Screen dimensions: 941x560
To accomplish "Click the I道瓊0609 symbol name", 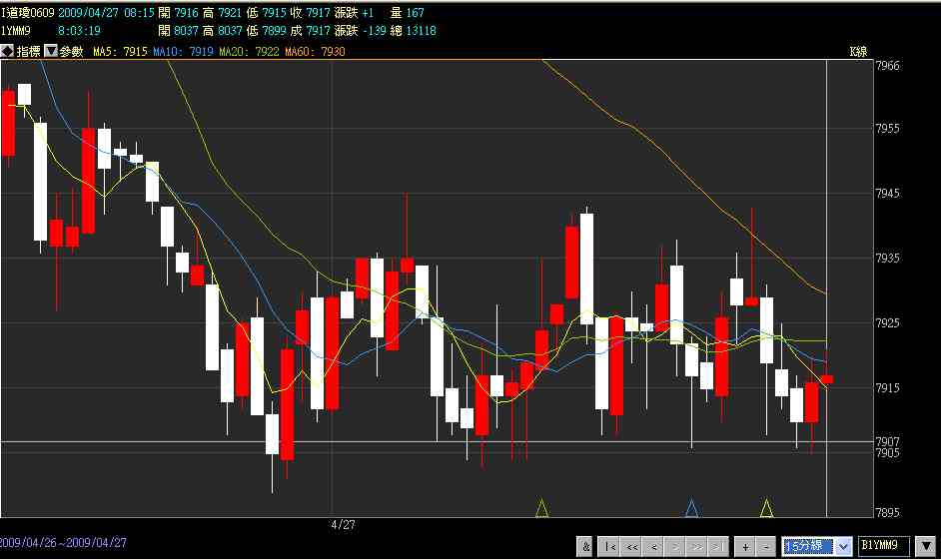I will pyautogui.click(x=28, y=13).
